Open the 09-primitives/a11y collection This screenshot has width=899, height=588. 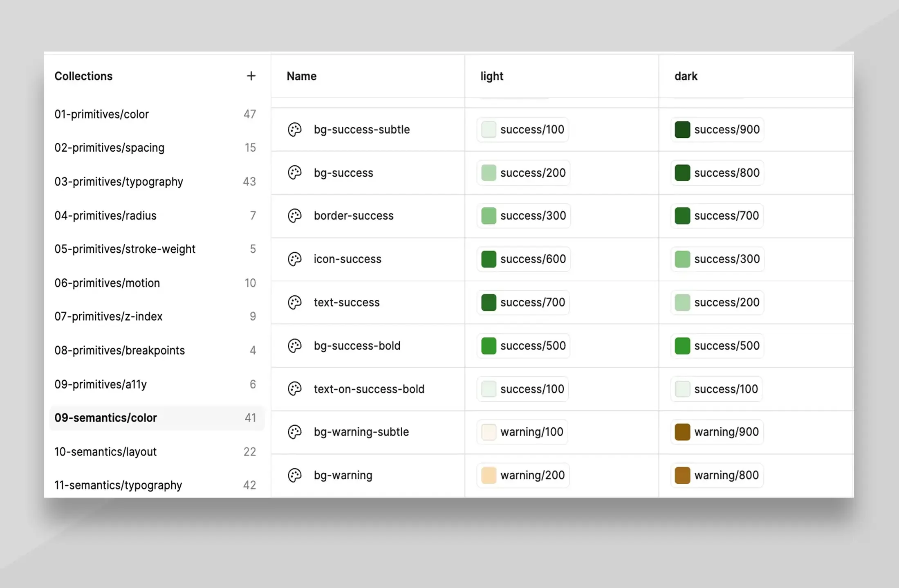pos(157,384)
